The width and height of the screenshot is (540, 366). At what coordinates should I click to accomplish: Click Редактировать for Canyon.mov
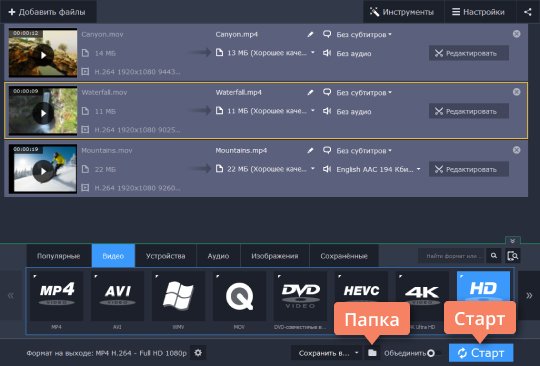(x=469, y=53)
